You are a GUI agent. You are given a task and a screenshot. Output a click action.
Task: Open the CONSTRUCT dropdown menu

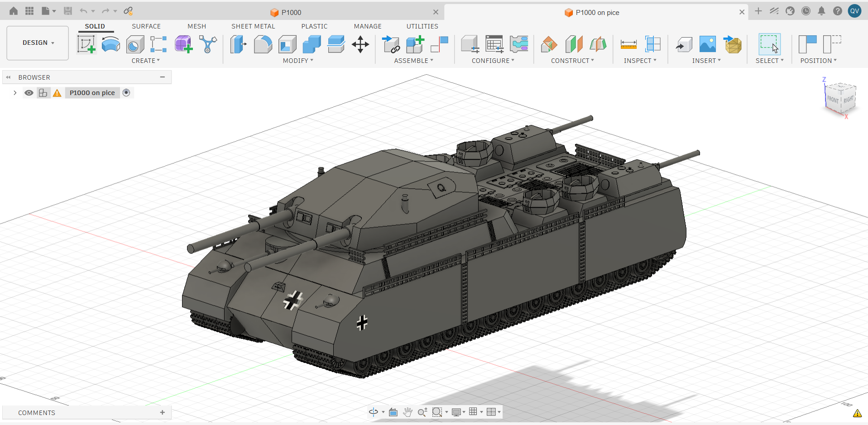(572, 61)
